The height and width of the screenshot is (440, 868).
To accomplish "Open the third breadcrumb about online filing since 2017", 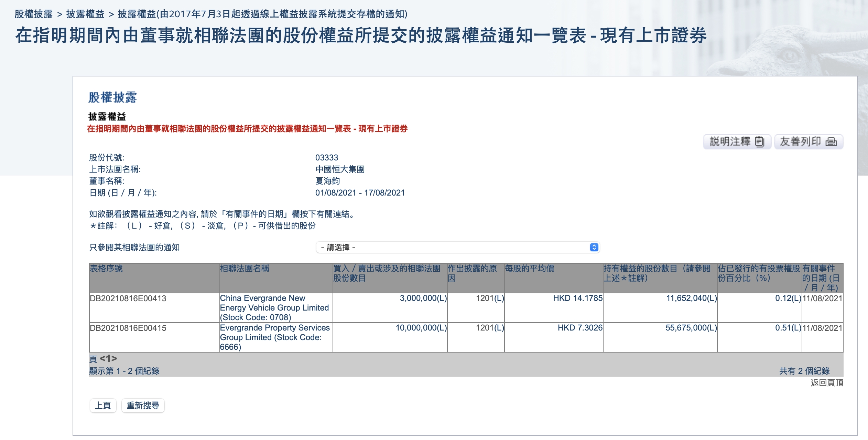I will click(262, 14).
